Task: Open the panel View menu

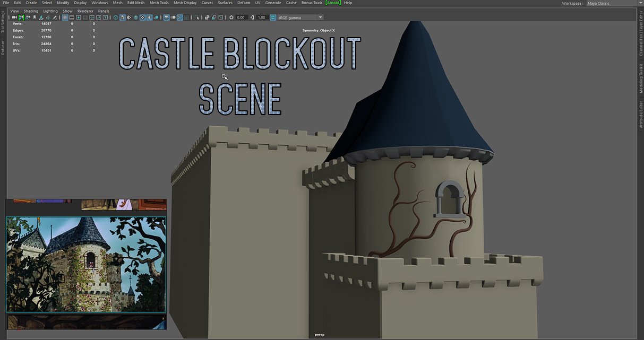Action: [14, 11]
